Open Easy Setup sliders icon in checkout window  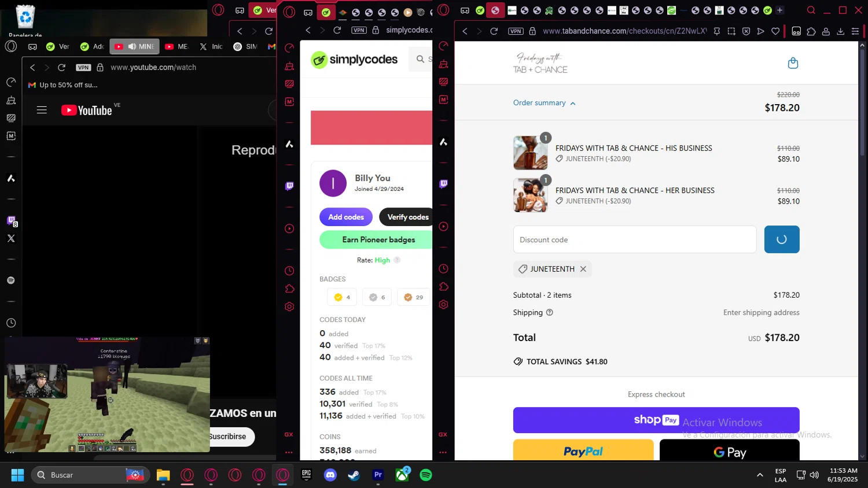coord(855,31)
